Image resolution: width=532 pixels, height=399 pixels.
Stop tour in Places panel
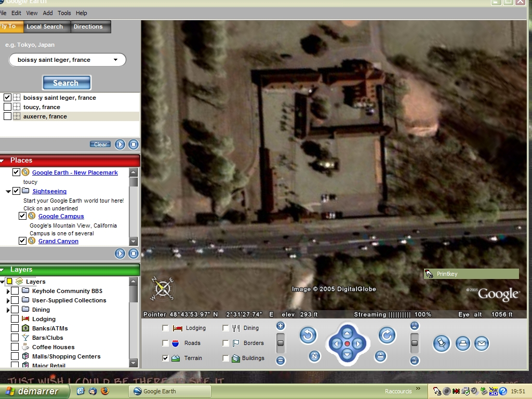[x=134, y=254]
